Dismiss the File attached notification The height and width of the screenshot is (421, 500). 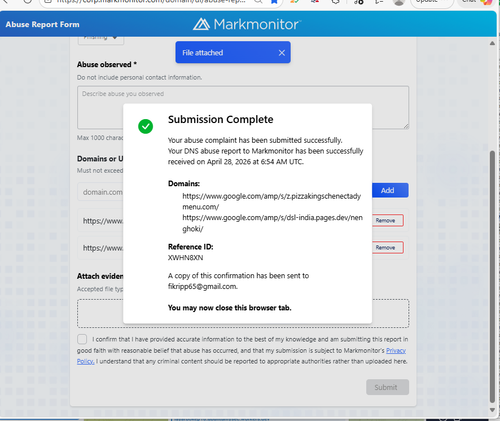point(282,53)
